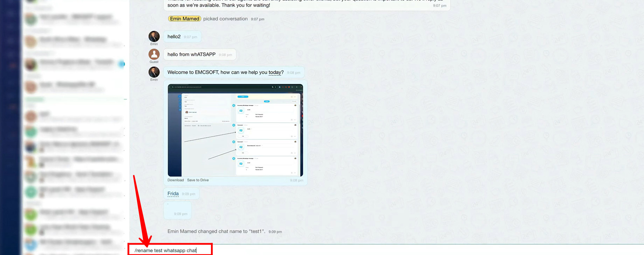Save the attachment to Drive
Image resolution: width=644 pixels, height=255 pixels.
pyautogui.click(x=198, y=180)
